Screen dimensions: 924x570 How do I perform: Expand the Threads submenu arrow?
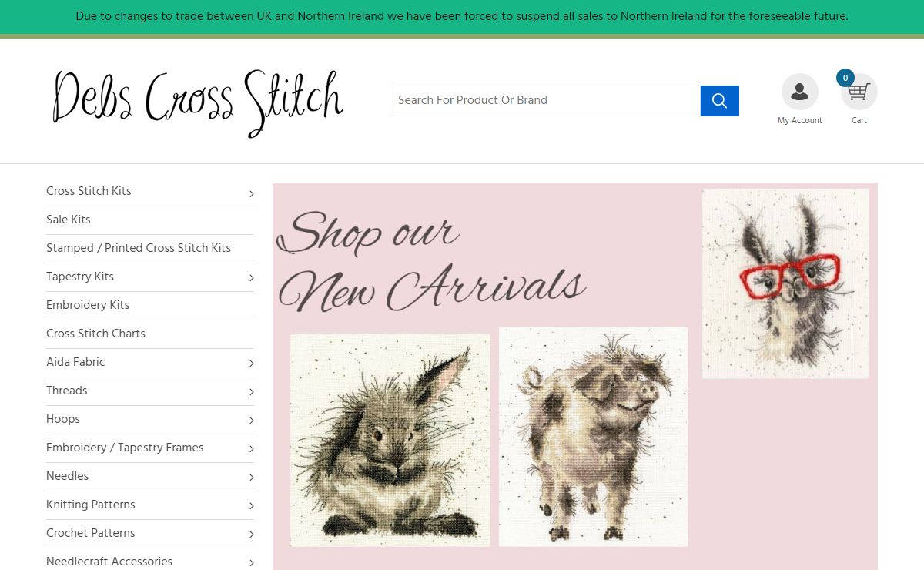[x=251, y=392]
